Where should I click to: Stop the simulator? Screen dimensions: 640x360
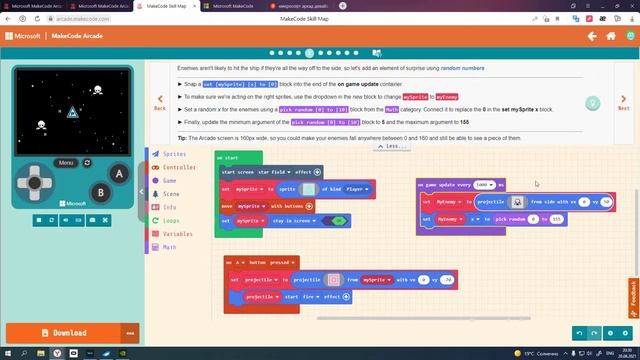(39, 220)
